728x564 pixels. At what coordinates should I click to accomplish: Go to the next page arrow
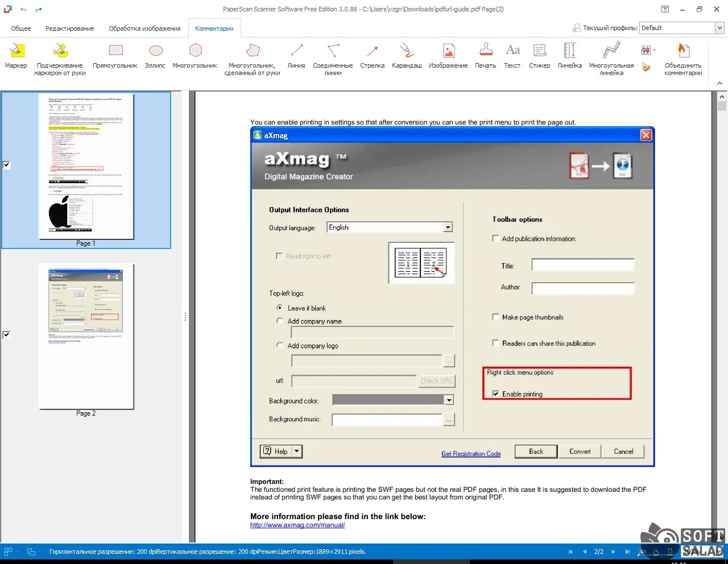[x=613, y=551]
